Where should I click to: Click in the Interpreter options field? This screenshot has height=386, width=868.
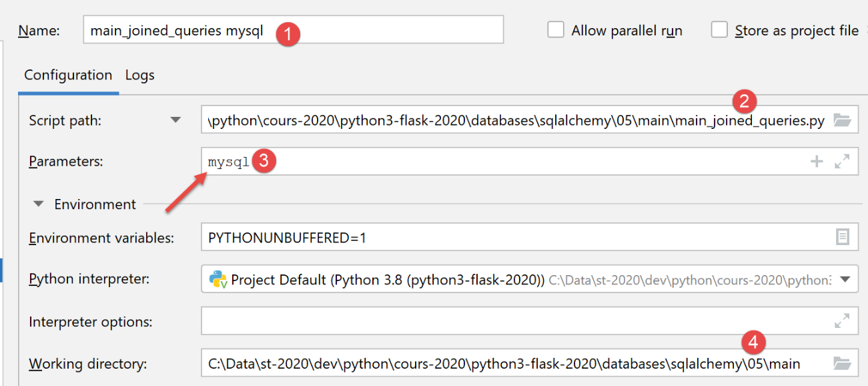tap(514, 321)
